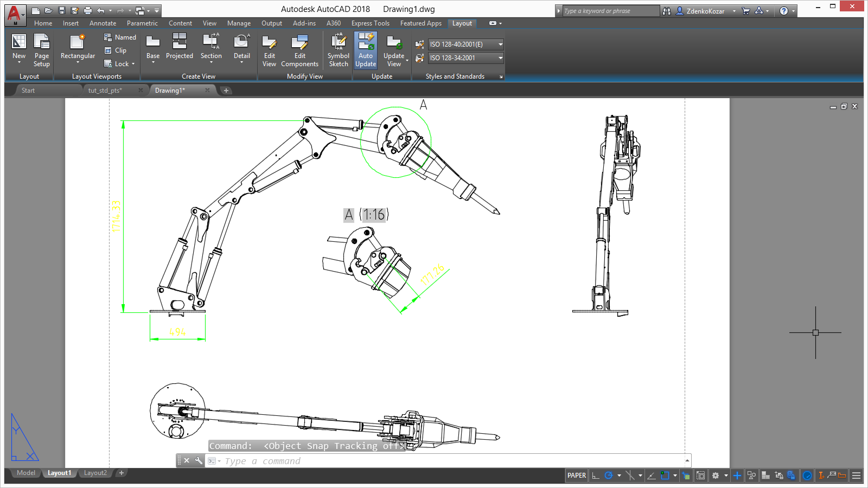The height and width of the screenshot is (488, 868).
Task: Toggle the Auto Update button
Action: 366,50
